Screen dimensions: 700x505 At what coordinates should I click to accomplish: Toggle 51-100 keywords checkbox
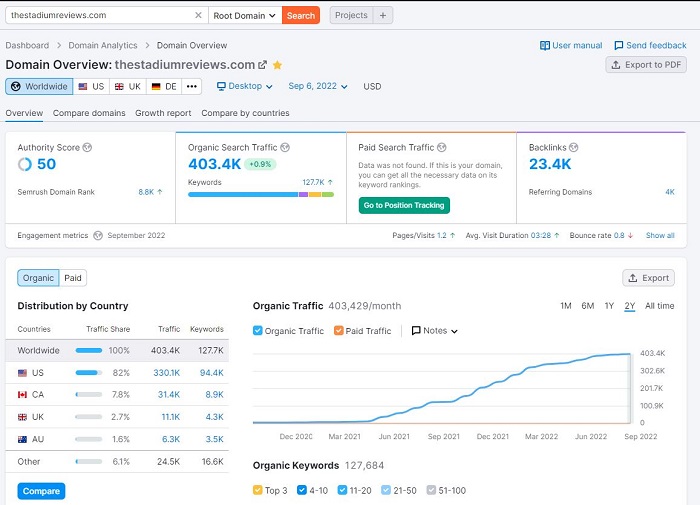[x=431, y=490]
